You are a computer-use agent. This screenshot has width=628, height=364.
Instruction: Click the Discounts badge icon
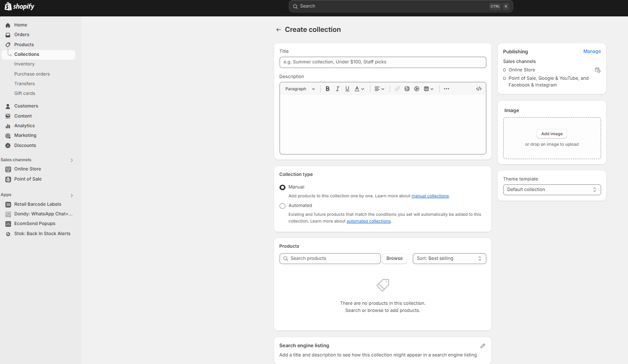[8, 146]
